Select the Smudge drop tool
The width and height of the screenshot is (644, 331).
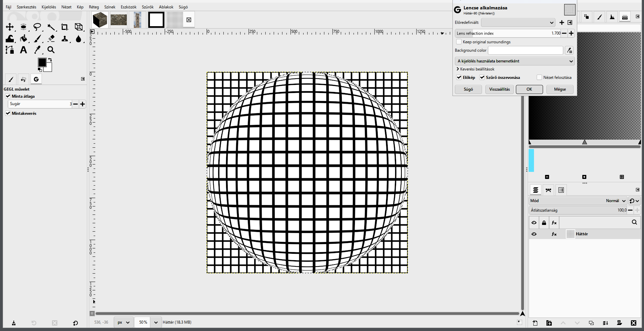[78, 39]
